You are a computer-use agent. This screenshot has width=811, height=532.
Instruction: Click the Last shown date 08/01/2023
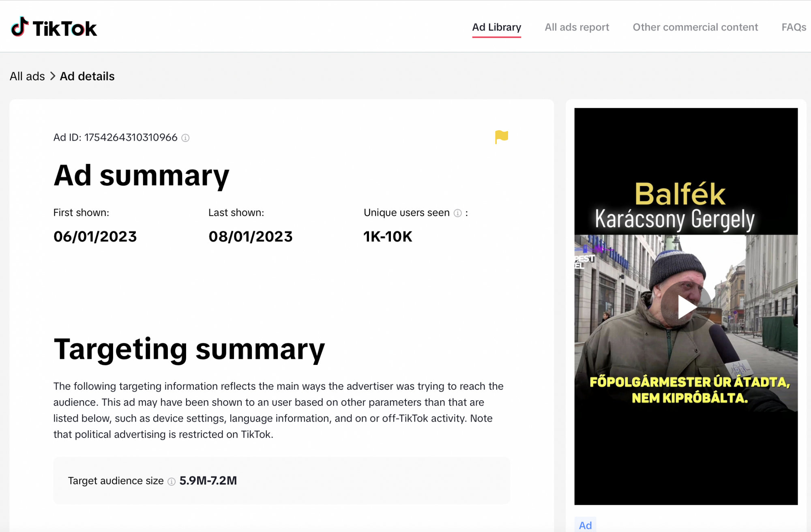(250, 236)
